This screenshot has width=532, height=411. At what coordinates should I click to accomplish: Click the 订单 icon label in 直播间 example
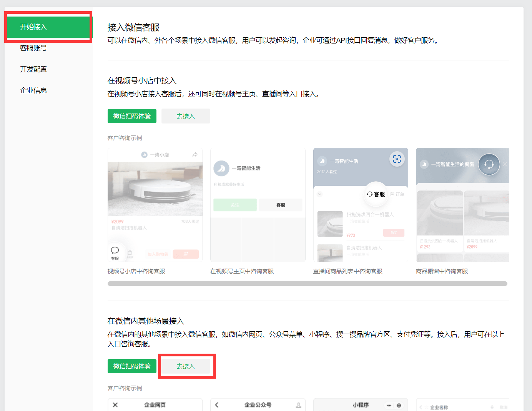point(397,194)
